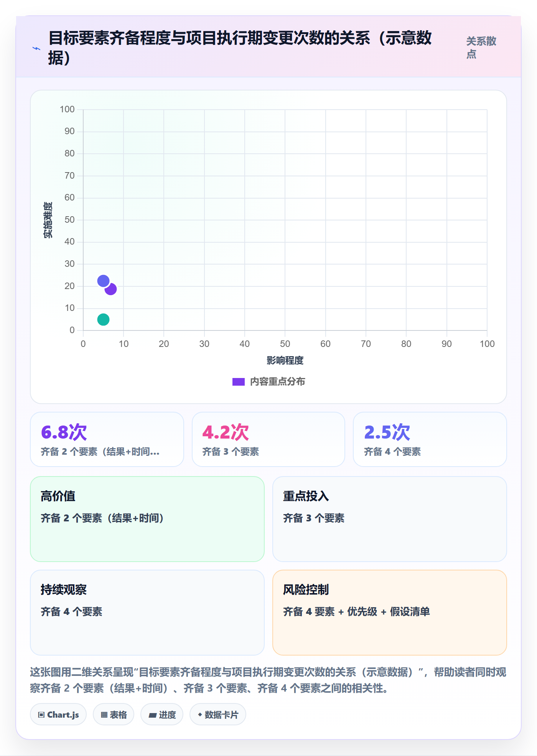Screen dimensions: 537x756
Task: Click the chart title heading text
Action: pyautogui.click(x=240, y=48)
